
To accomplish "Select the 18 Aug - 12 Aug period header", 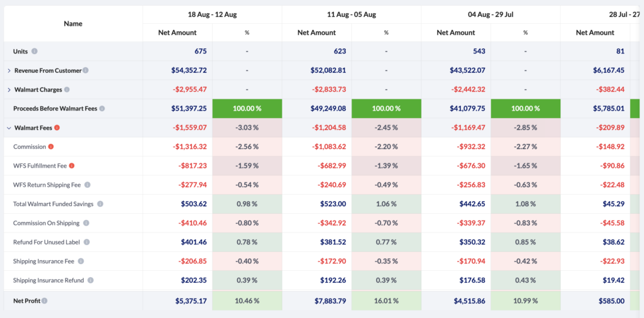I will point(213,14).
